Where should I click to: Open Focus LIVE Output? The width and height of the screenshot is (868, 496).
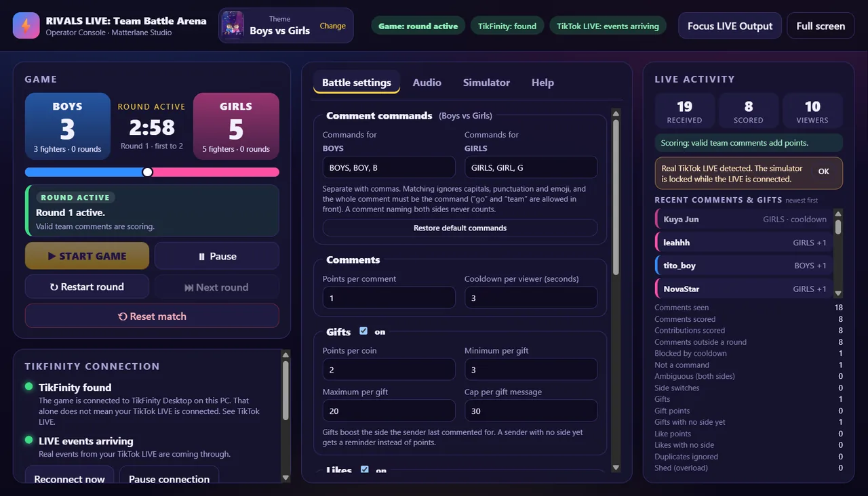730,26
